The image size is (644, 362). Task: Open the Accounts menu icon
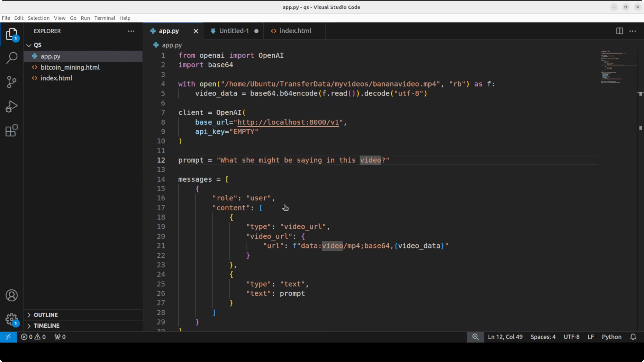click(12, 296)
